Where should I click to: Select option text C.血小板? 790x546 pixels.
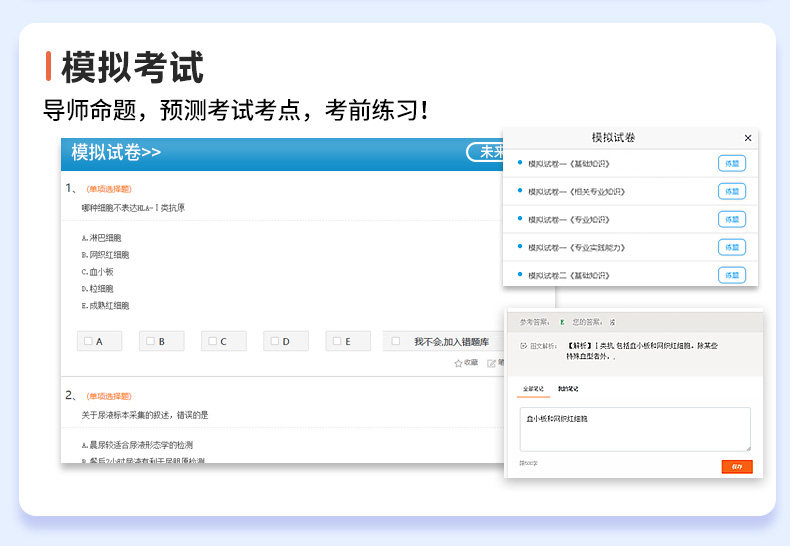click(x=97, y=272)
